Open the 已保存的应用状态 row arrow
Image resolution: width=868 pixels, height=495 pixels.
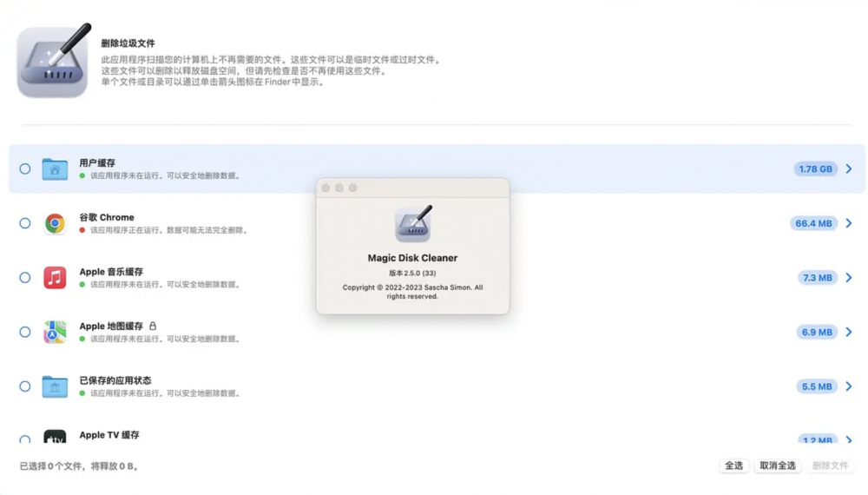[849, 386]
